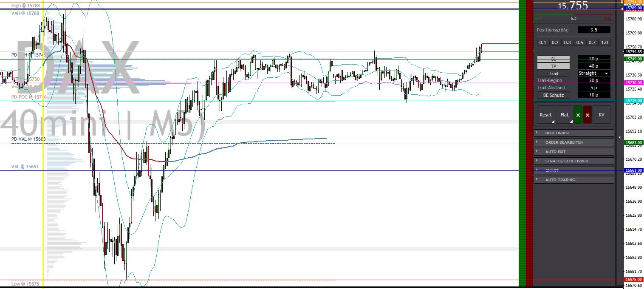Open the STRATEGISCHE ORDER menu
This screenshot has height=289, width=644.
pyautogui.click(x=573, y=161)
